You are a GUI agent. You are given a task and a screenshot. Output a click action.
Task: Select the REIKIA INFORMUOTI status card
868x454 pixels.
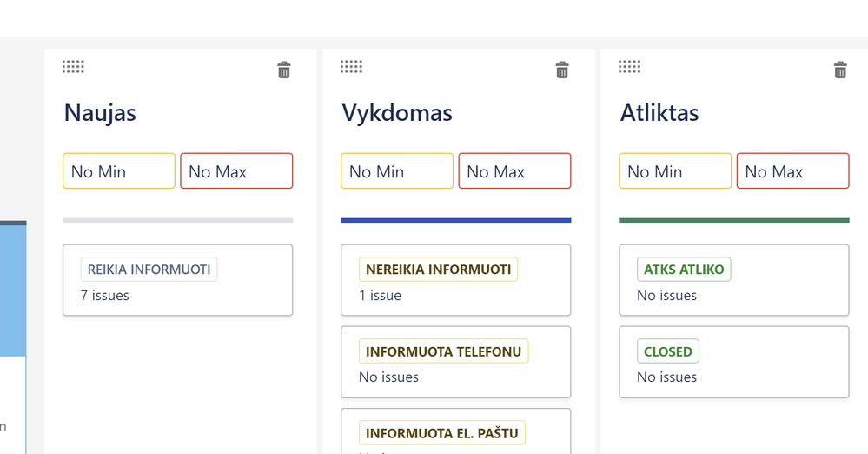177,280
